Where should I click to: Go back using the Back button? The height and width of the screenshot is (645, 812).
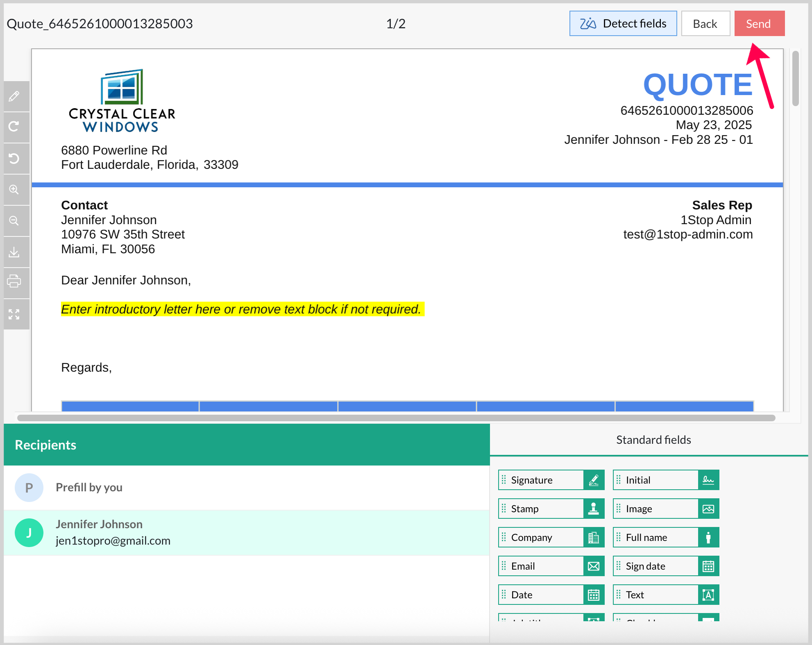point(705,24)
